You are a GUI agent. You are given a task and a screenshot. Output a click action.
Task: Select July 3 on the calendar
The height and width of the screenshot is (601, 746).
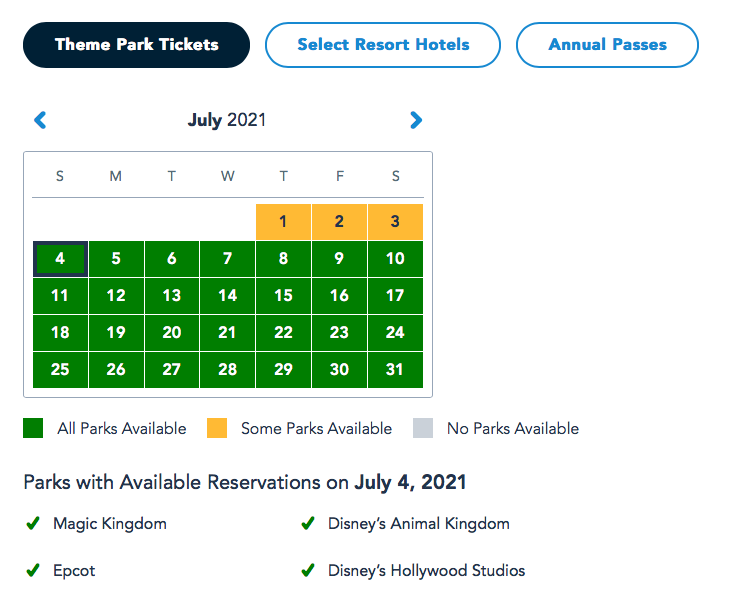tap(396, 222)
